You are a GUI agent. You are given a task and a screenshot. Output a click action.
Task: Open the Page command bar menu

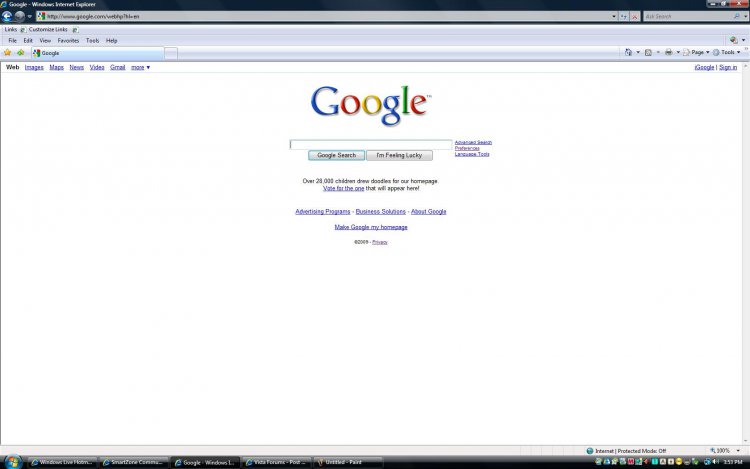pos(696,52)
